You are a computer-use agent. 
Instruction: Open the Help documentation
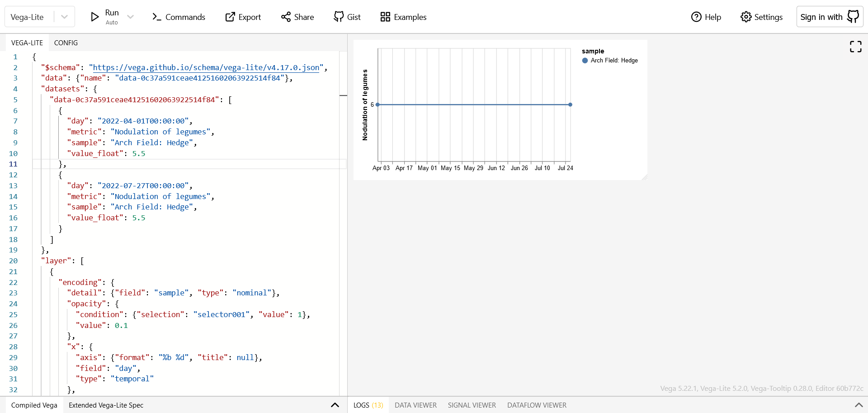(x=706, y=17)
